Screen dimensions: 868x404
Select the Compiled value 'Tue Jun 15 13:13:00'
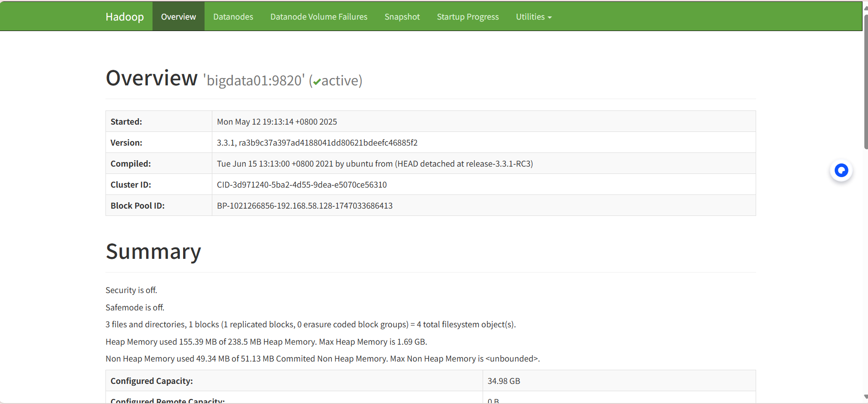pyautogui.click(x=375, y=164)
